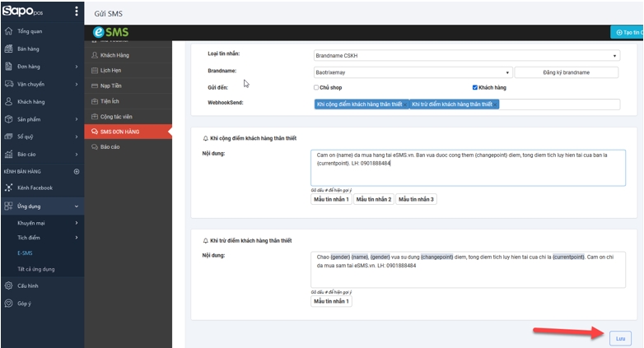
Task: Click the Ứng dụng apps icon
Action: (x=8, y=206)
